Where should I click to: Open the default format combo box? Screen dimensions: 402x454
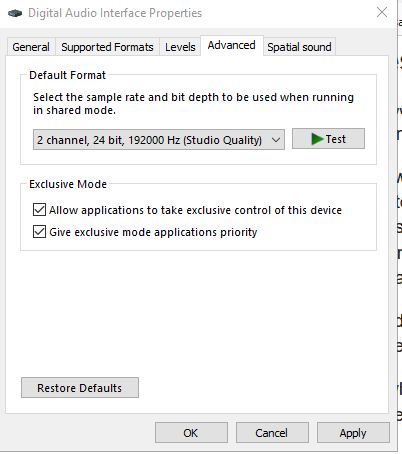(159, 140)
